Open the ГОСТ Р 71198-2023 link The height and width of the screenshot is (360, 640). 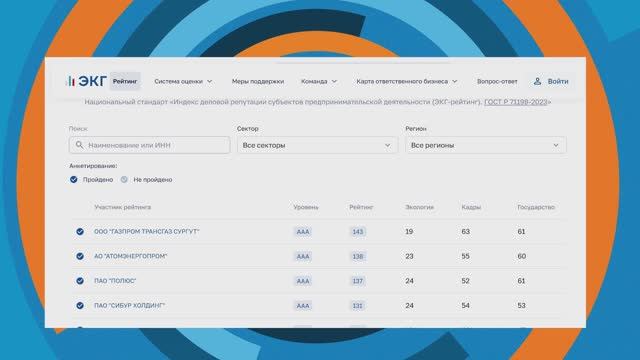pyautogui.click(x=516, y=102)
